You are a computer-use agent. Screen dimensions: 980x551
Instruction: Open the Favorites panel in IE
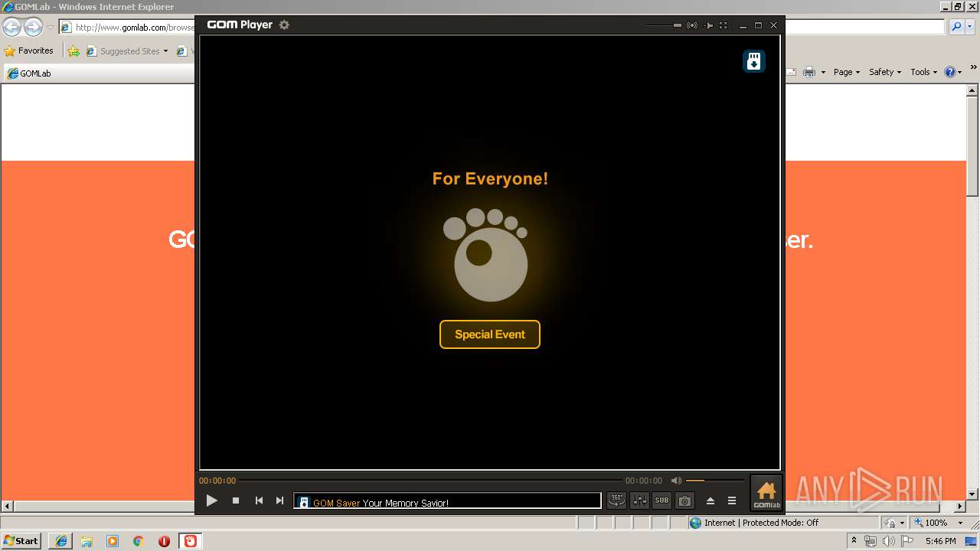(x=29, y=51)
